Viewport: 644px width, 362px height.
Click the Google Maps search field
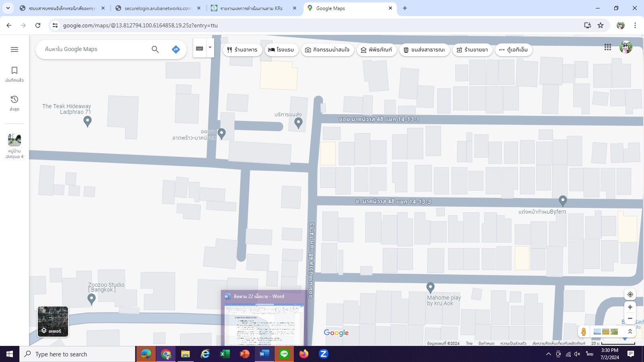point(95,49)
